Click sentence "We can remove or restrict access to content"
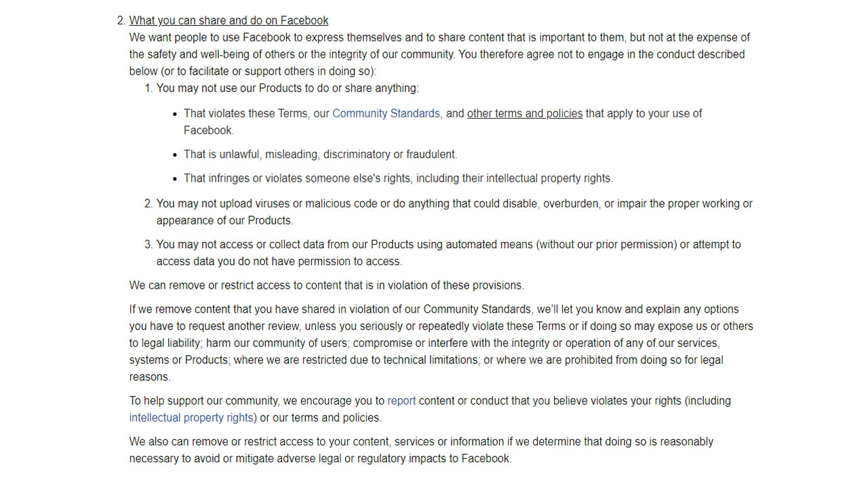Screen dimensions: 868x488 pyautogui.click(x=326, y=285)
